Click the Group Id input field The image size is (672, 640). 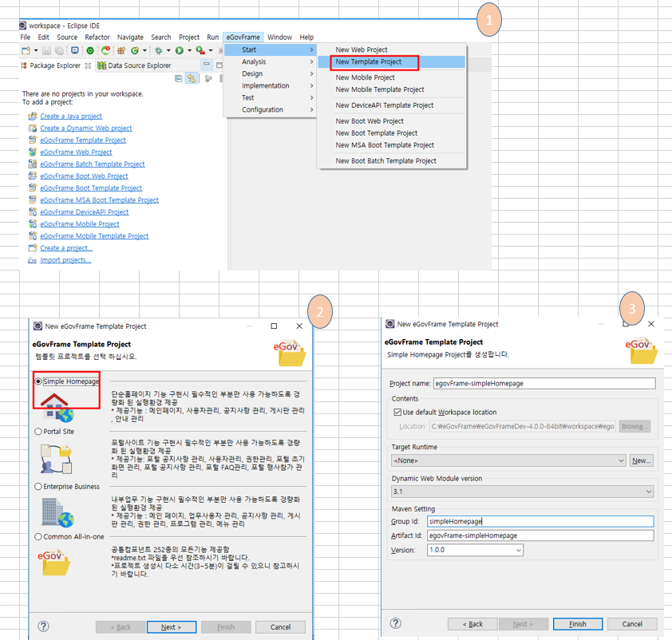click(x=540, y=521)
